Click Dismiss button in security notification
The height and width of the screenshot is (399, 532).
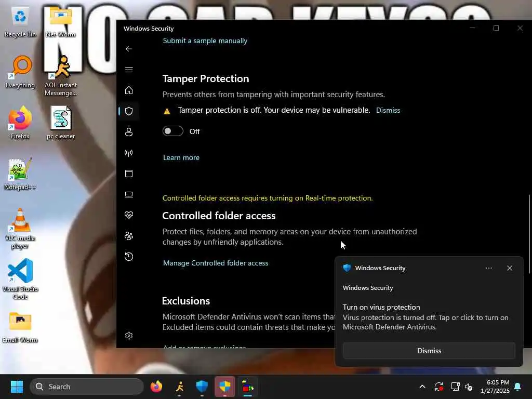click(429, 351)
